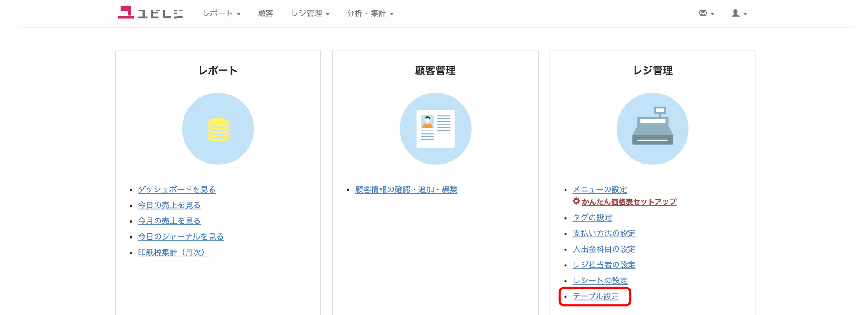Open かんたん価格表セットアップ link

click(629, 202)
